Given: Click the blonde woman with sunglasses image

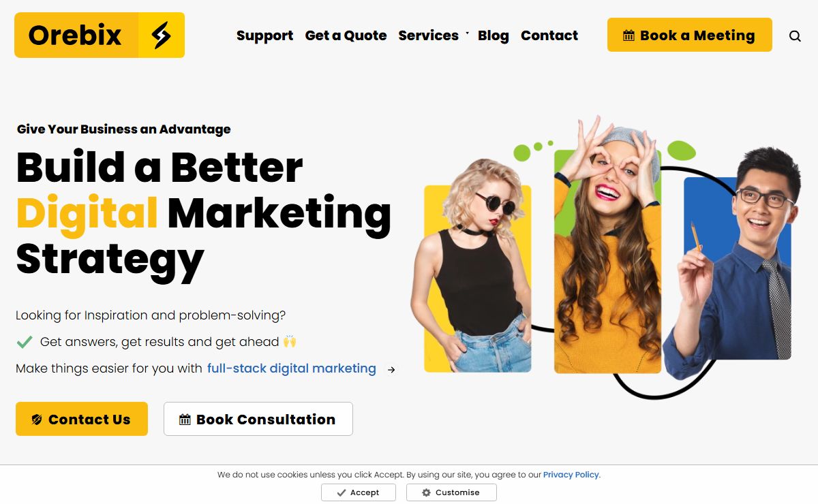Looking at the screenshot, I should pos(470,266).
